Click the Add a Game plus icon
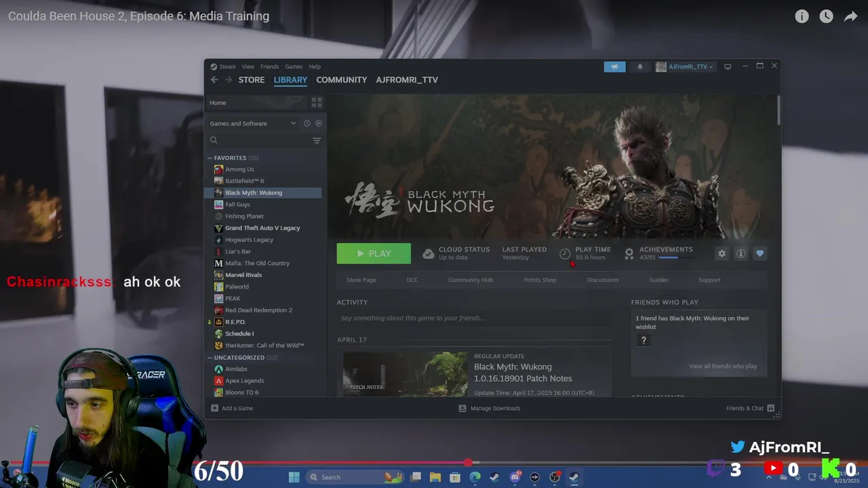The image size is (868, 488). 215,408
